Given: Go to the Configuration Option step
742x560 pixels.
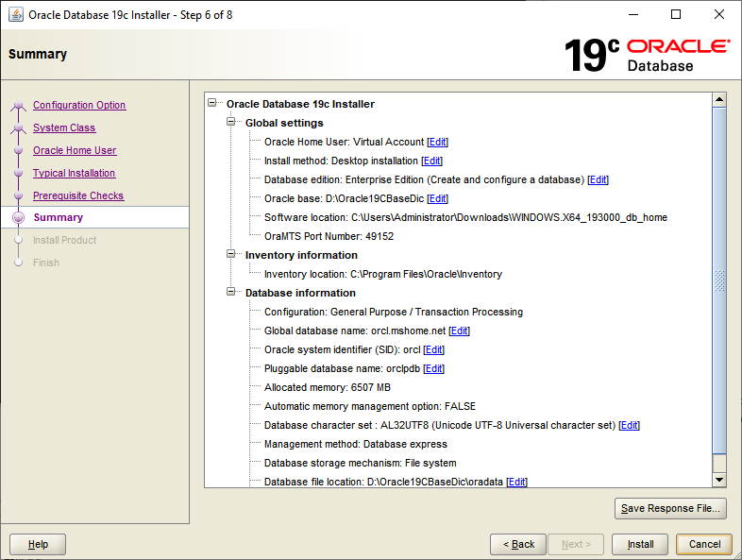Looking at the screenshot, I should [79, 105].
